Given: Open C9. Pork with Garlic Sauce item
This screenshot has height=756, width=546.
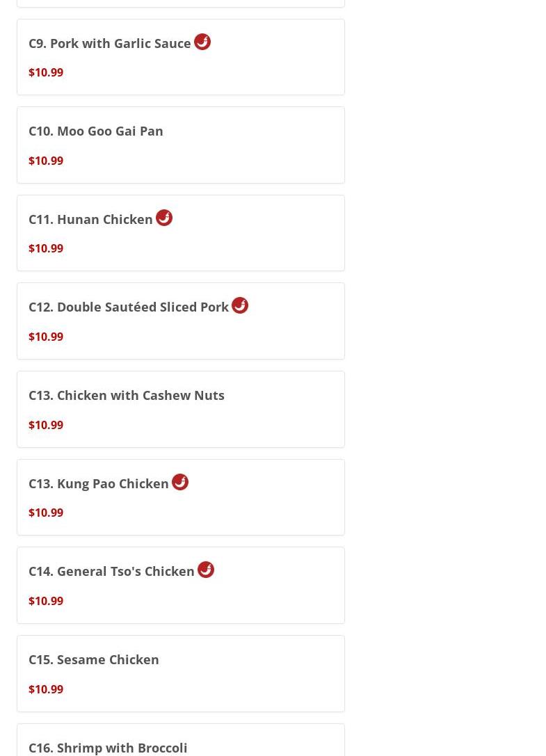Looking at the screenshot, I should 109,43.
